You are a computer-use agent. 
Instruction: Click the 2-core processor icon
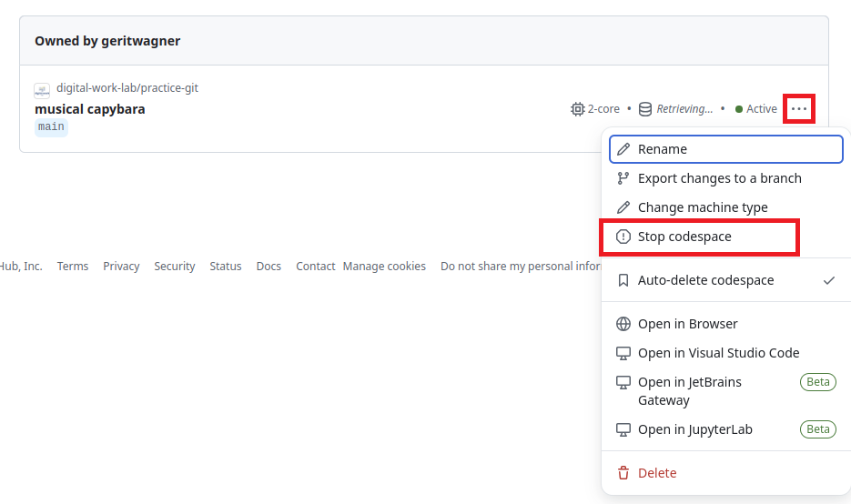(x=577, y=109)
